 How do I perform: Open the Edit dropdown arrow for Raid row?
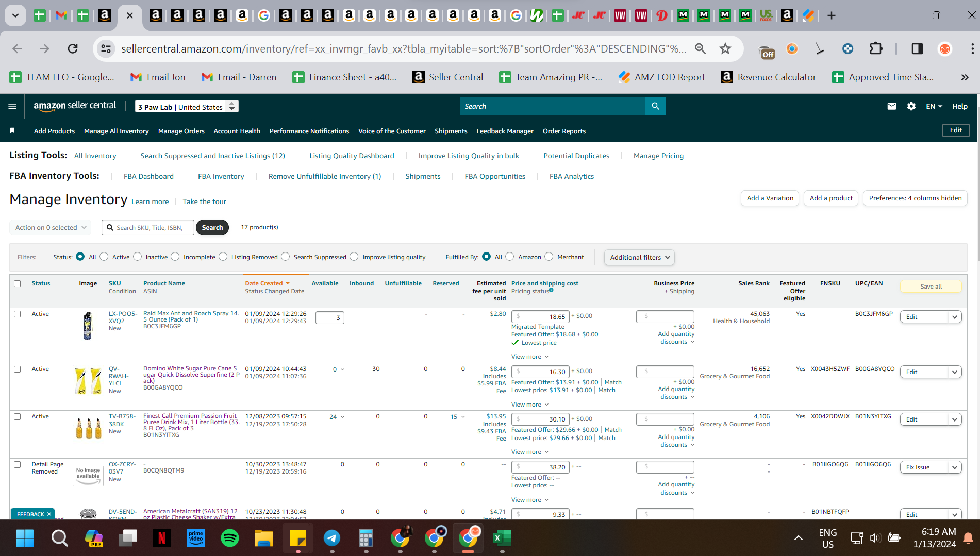tap(955, 317)
